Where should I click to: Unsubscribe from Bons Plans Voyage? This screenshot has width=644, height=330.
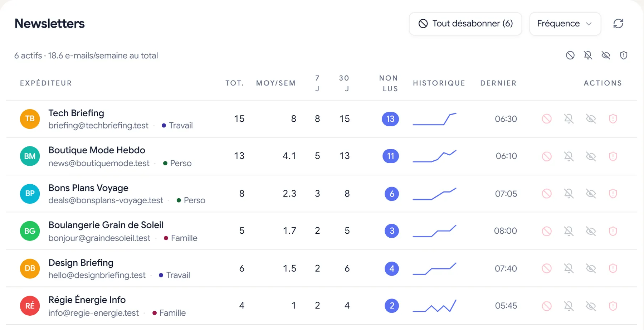click(x=547, y=194)
